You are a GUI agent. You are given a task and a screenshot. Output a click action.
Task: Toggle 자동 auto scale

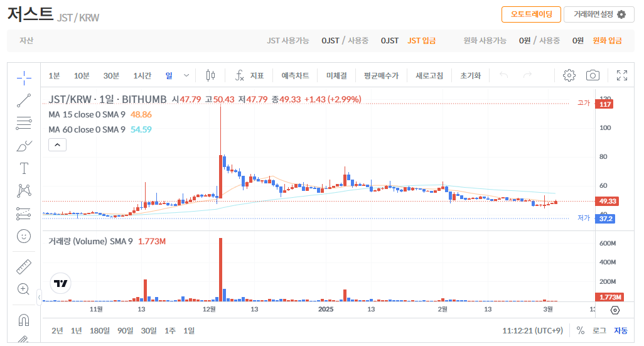pos(621,330)
